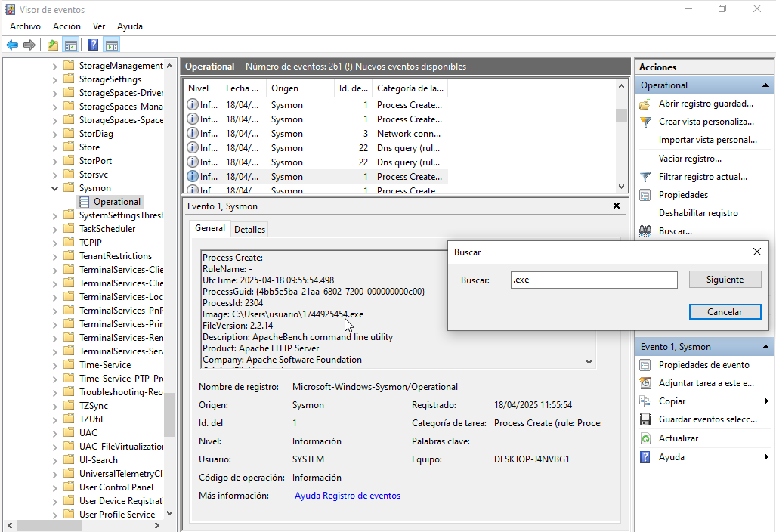Close the Buscar dialog with X

(x=756, y=252)
